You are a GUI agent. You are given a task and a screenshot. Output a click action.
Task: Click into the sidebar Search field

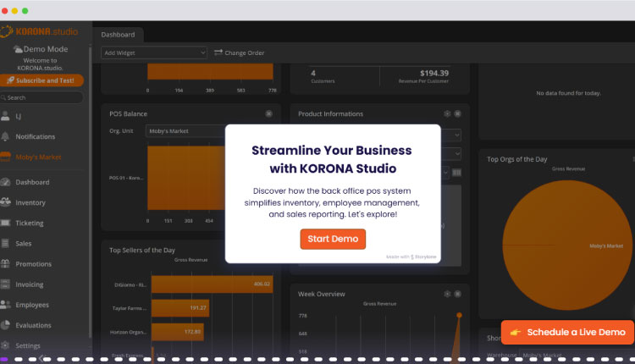pyautogui.click(x=41, y=97)
